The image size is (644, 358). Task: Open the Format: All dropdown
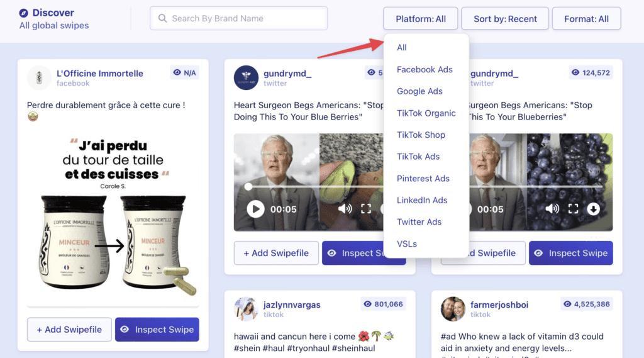[x=587, y=18]
